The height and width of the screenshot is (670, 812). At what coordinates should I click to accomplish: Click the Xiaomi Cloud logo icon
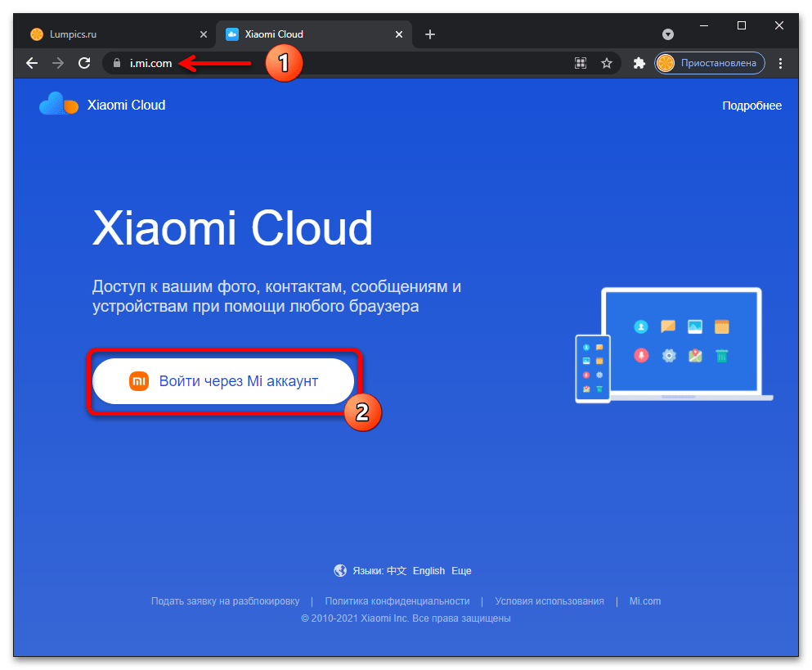click(59, 105)
